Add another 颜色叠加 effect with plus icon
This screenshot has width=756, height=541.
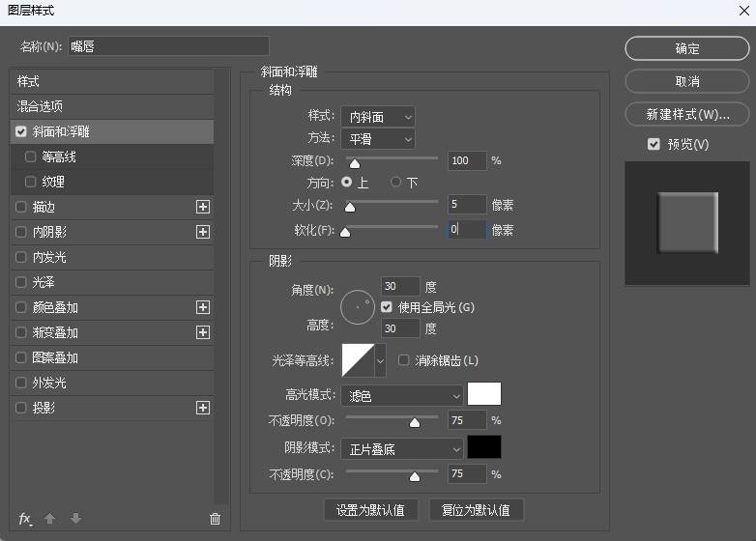click(203, 307)
